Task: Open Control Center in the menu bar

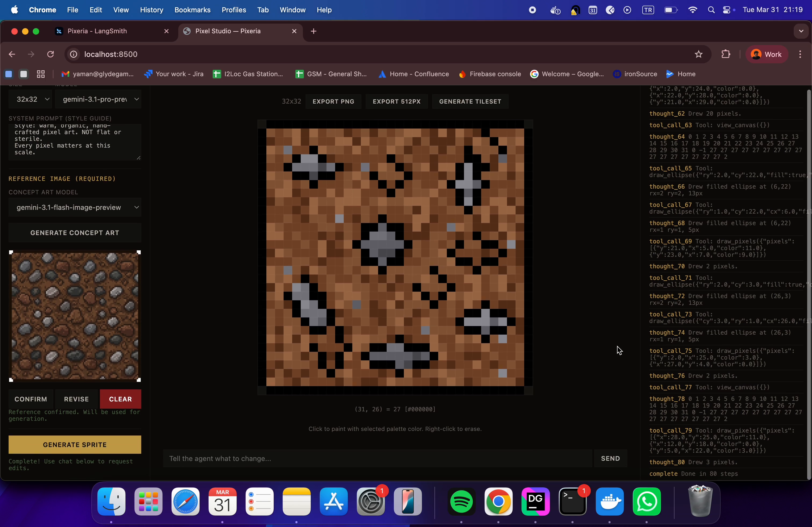Action: pos(726,10)
